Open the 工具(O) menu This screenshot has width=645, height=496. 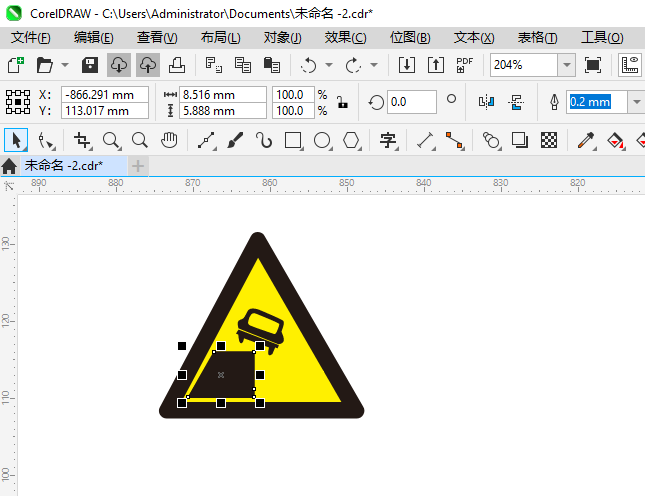pos(602,38)
